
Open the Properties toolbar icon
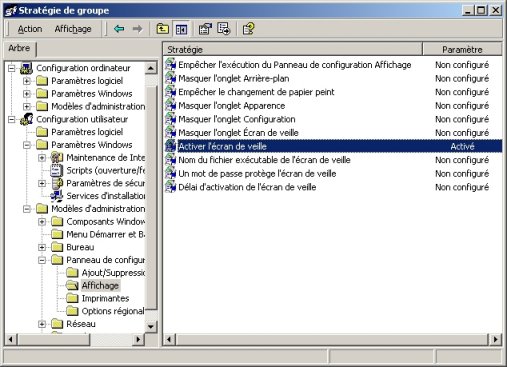point(205,29)
